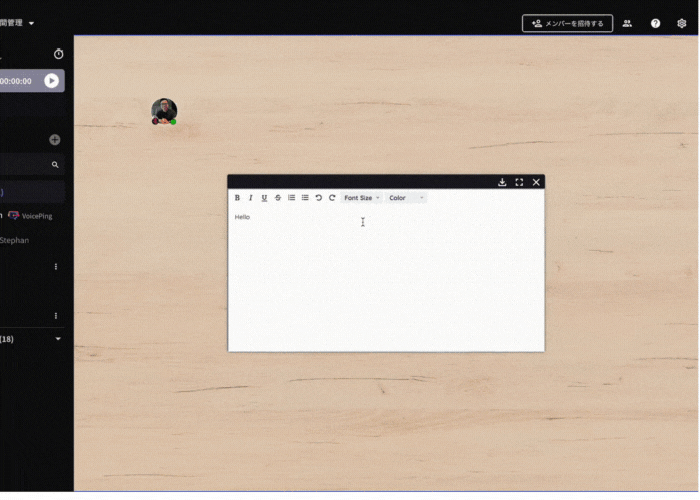Open the stopwatch timer icon in sidebar

coord(58,54)
